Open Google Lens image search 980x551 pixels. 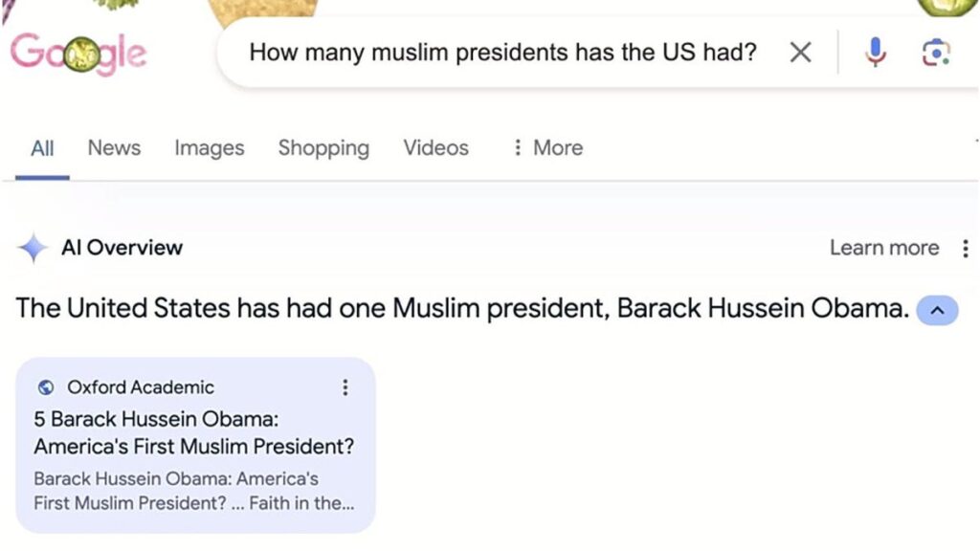pyautogui.click(x=936, y=53)
